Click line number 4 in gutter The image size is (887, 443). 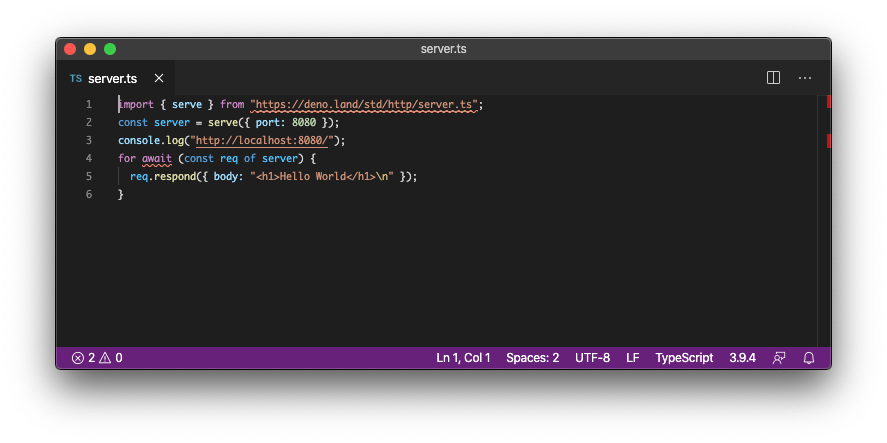pyautogui.click(x=89, y=158)
